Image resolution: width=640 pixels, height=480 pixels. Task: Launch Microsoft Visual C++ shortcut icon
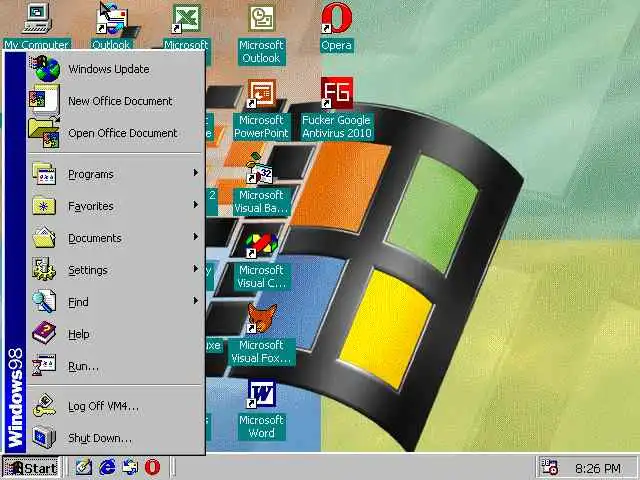click(x=261, y=244)
